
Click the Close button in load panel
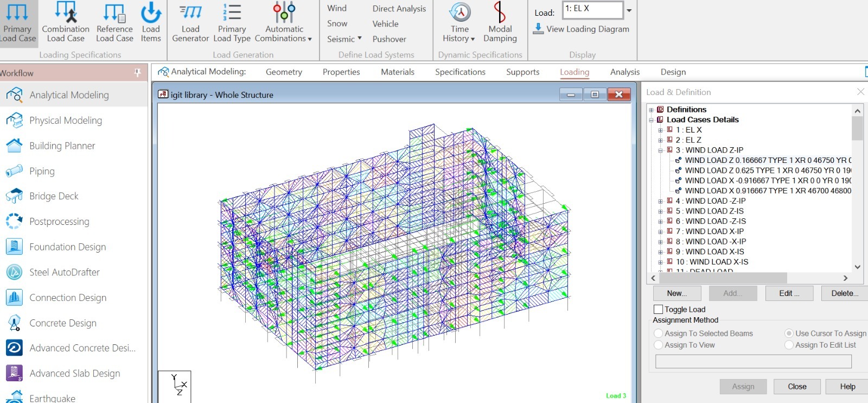(x=797, y=387)
